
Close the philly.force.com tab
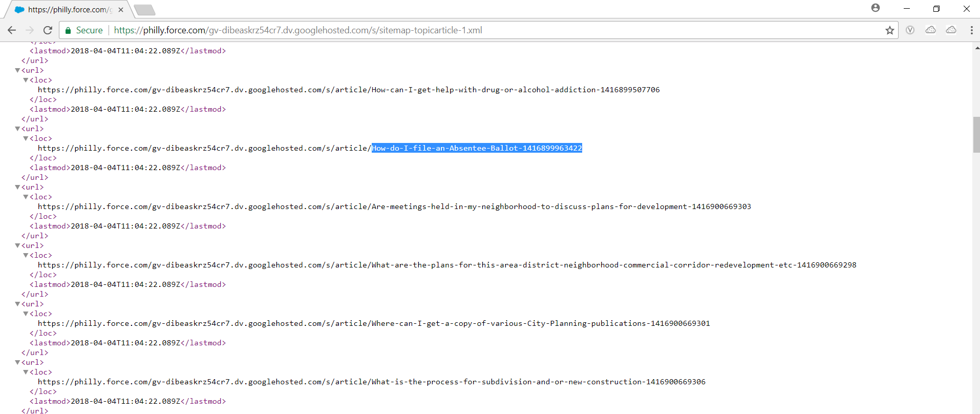pyautogui.click(x=121, y=10)
